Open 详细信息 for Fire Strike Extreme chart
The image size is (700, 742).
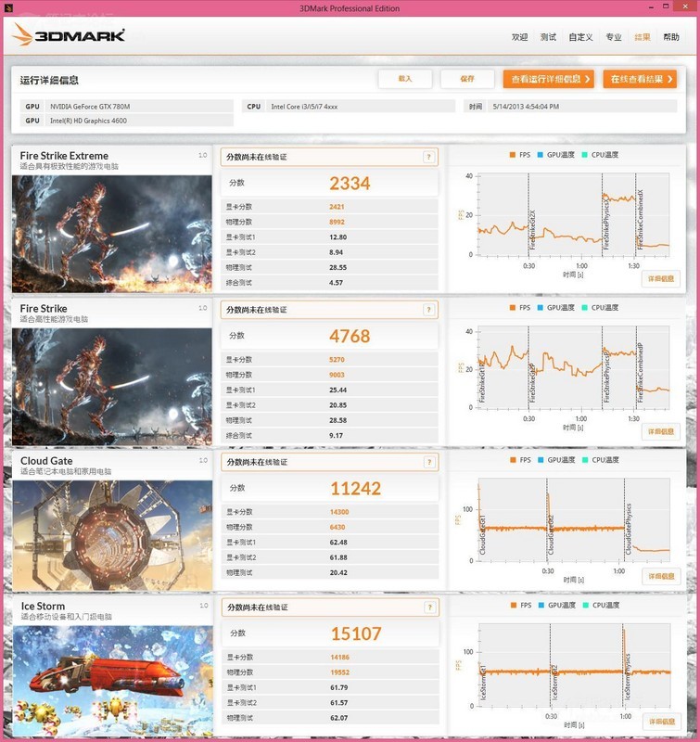coord(661,279)
